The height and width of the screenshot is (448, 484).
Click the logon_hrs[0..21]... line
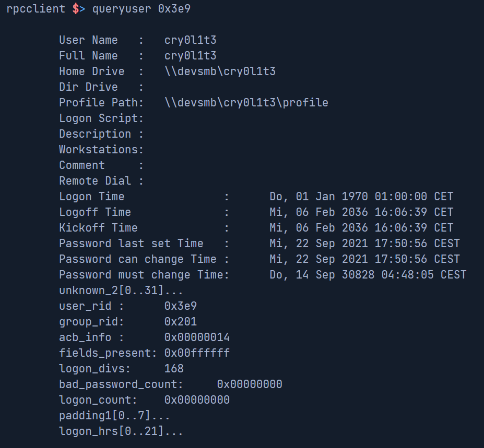[121, 431]
